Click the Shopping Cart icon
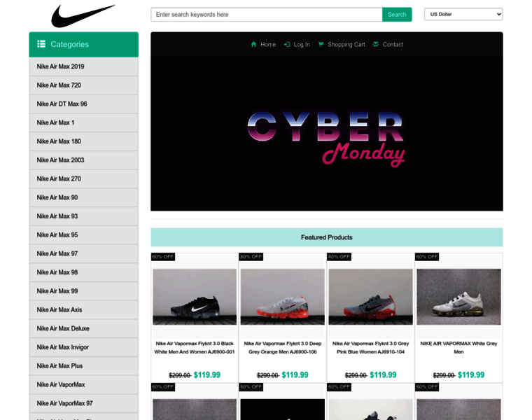 pos(321,44)
